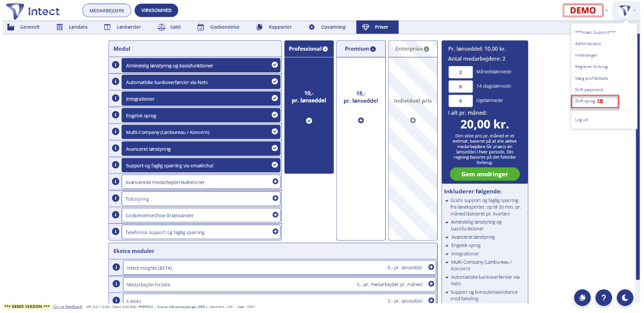The image size is (644, 313).
Task: Click info icon in Professional column header
Action: pos(325,49)
